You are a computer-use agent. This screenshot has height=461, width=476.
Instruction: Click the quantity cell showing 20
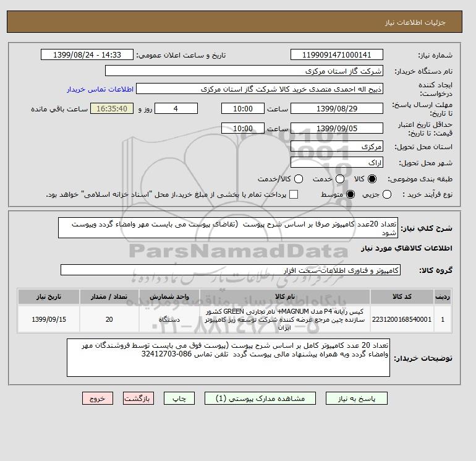[109, 319]
